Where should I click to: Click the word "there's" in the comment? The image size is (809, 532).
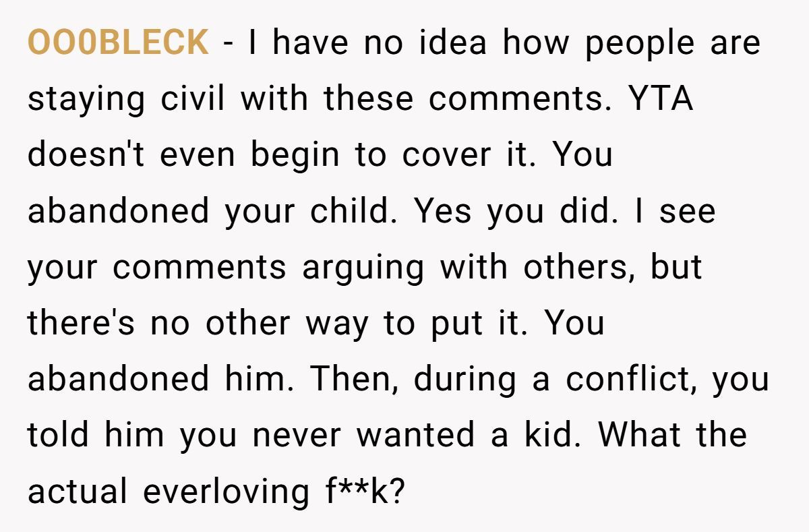pos(82,323)
